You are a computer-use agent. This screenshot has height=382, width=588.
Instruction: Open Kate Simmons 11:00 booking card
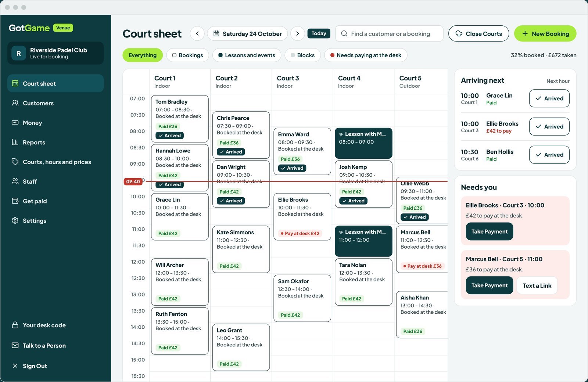pyautogui.click(x=241, y=249)
